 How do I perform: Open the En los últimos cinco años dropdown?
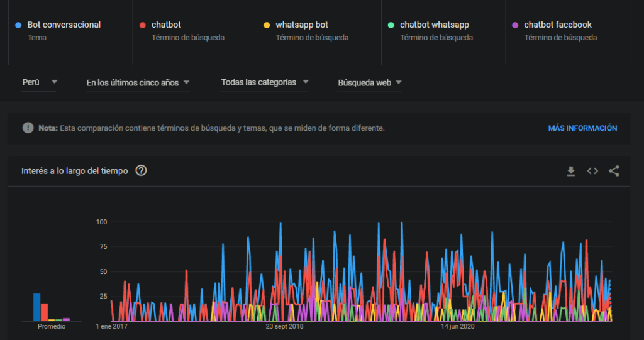[x=138, y=82]
